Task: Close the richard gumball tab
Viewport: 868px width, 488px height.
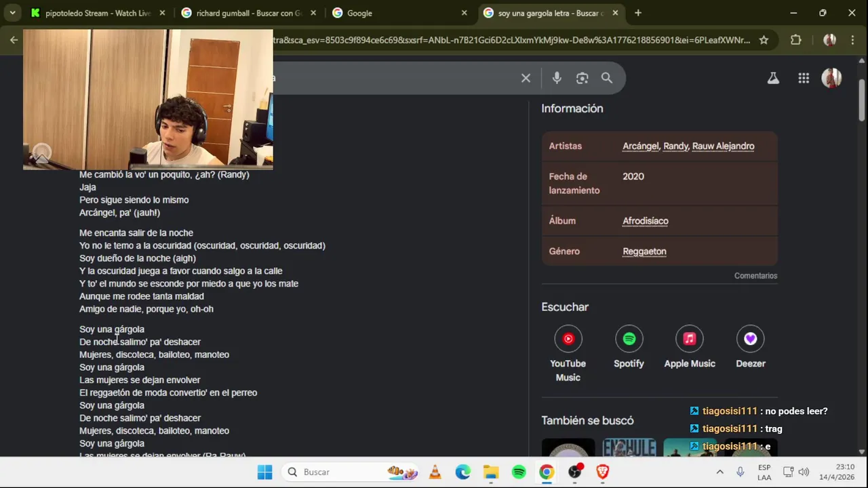Action: point(313,13)
